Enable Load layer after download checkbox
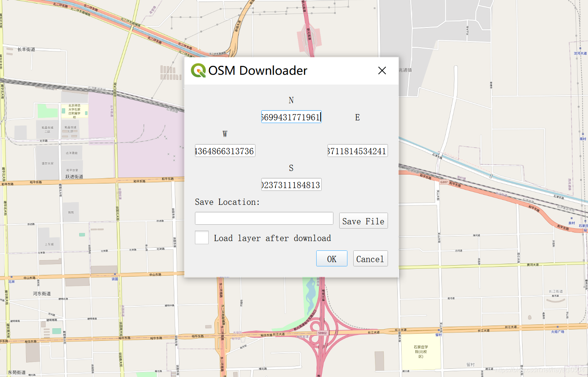Viewport: 588px width, 377px height. click(x=202, y=237)
